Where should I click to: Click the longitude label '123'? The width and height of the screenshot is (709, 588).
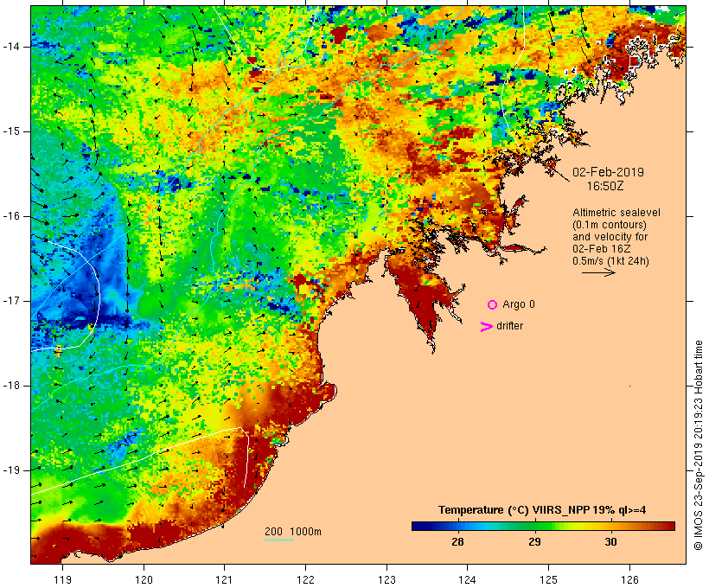(x=386, y=579)
